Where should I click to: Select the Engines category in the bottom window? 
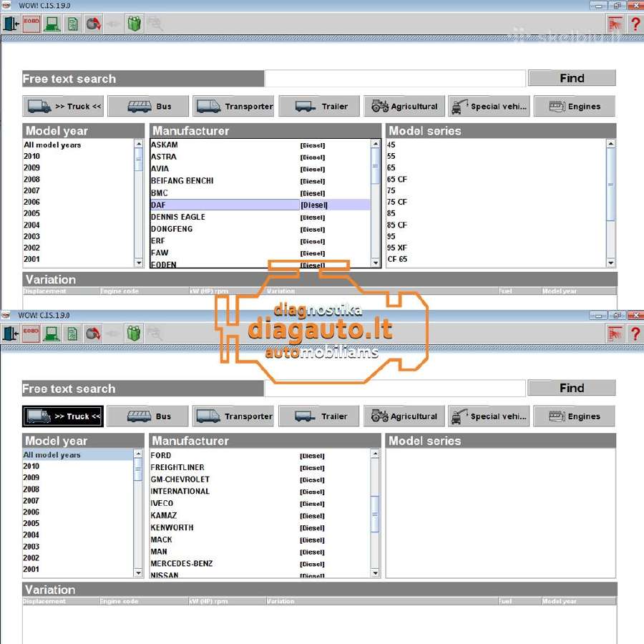(575, 416)
